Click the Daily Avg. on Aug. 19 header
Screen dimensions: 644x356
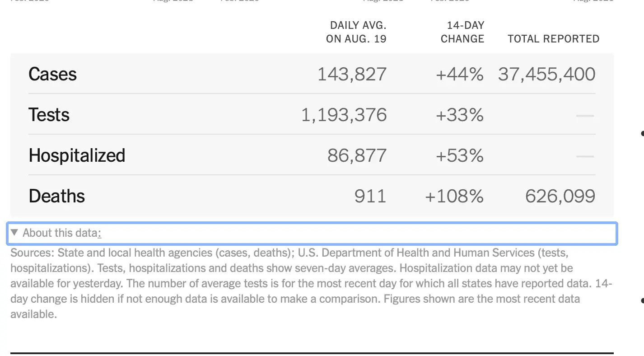pos(356,32)
